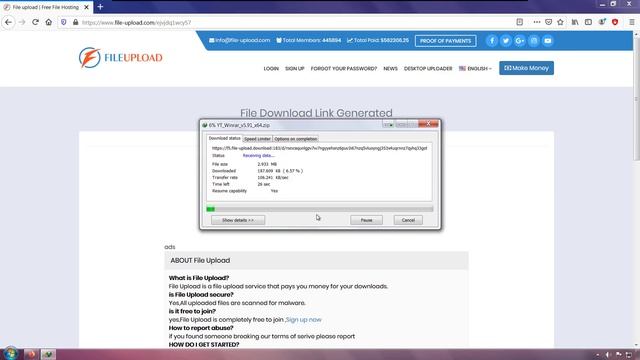
Task: Select the Download status tab
Action: pos(224,138)
